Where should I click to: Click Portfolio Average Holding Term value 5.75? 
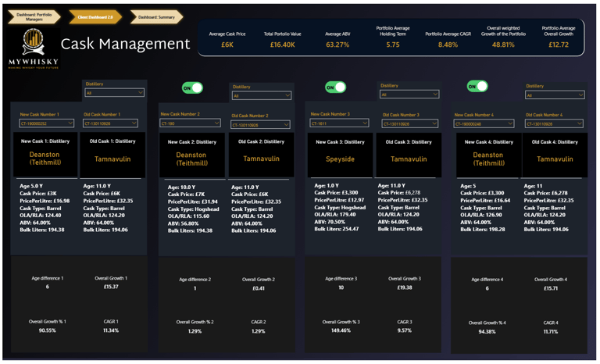(393, 45)
